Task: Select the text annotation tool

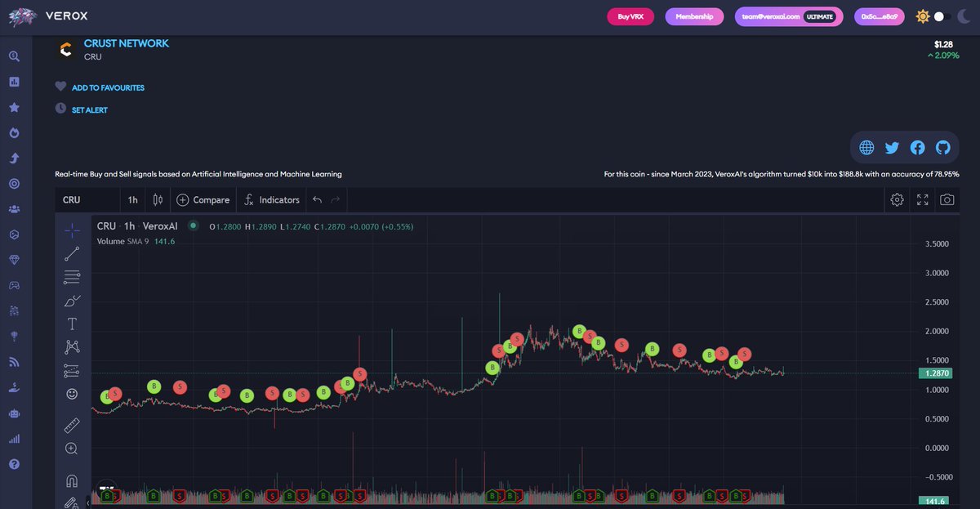Action: click(x=72, y=324)
